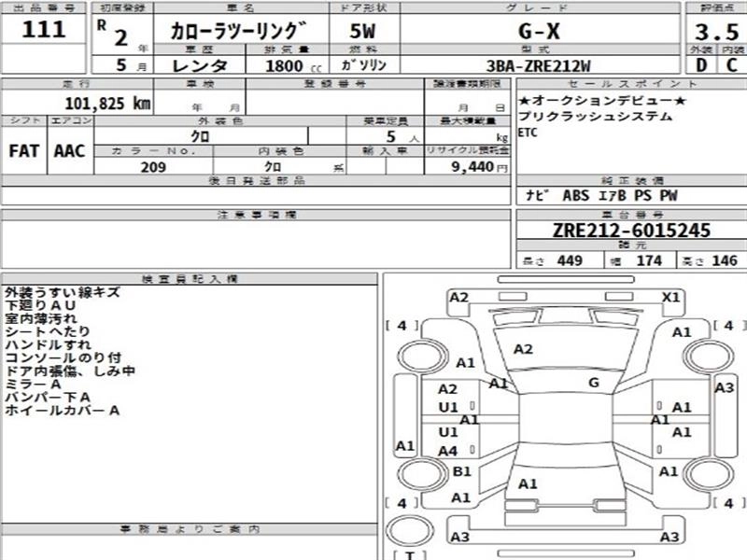Click the air conditioner value AAC
Screen dimensions: 747x560
click(69, 151)
